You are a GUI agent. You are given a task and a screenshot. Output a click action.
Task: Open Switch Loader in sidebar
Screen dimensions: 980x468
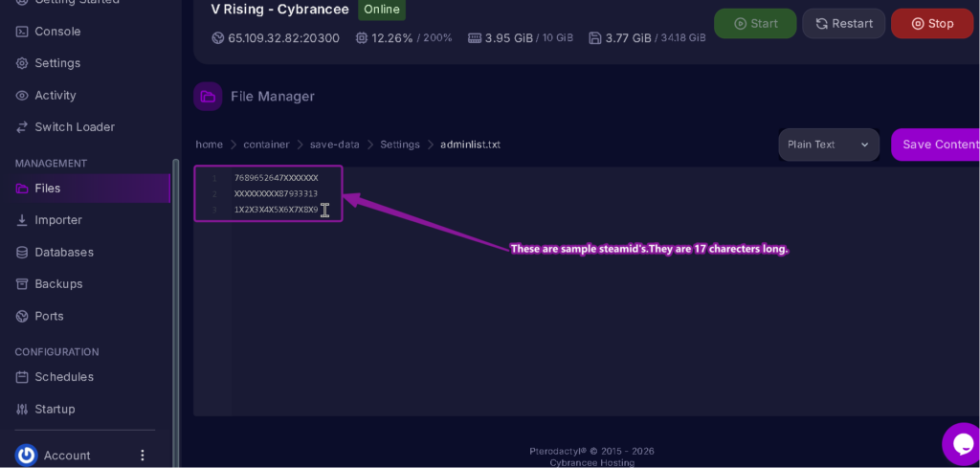pos(75,127)
